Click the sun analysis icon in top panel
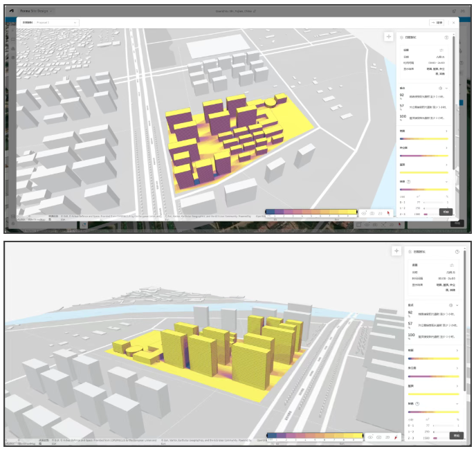476x449 pixels. click(401, 37)
